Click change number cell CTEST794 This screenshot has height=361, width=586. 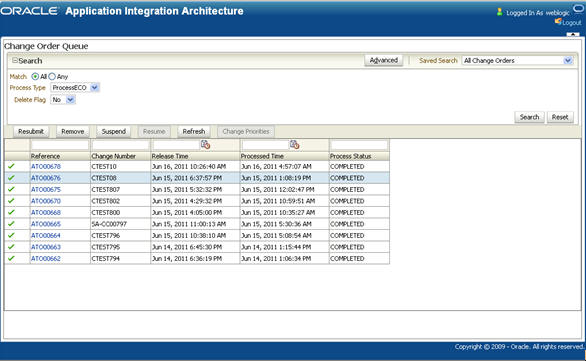tap(105, 259)
